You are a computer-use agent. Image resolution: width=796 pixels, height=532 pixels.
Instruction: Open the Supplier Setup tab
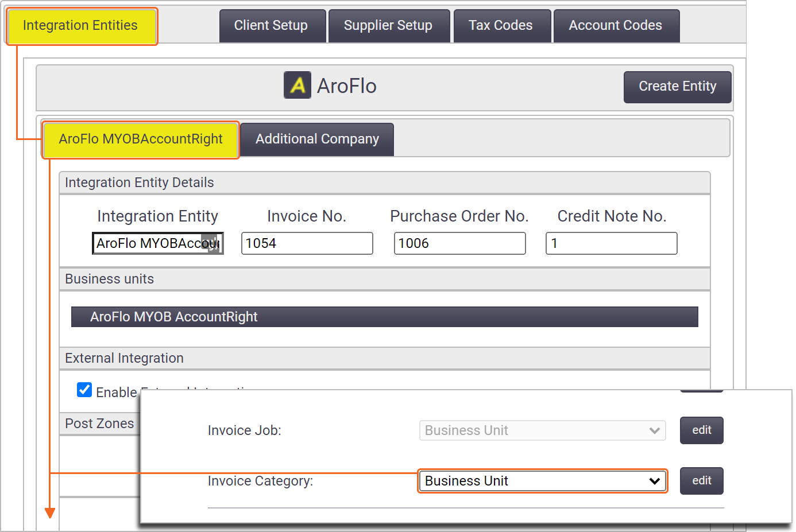pos(389,26)
